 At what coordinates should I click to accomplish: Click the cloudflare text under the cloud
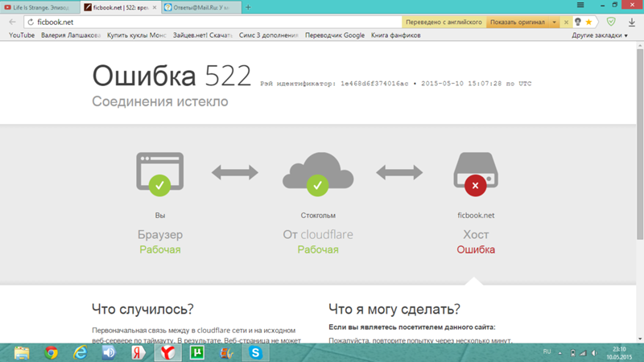(x=327, y=234)
